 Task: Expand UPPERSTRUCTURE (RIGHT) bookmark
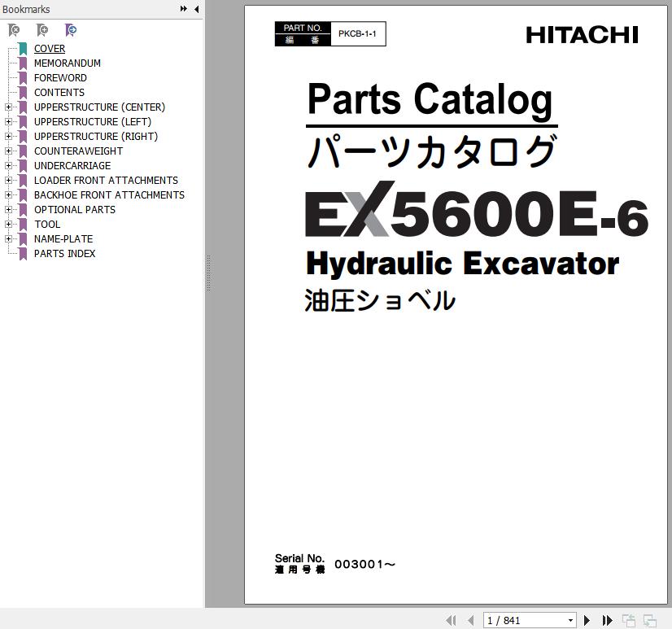click(8, 137)
